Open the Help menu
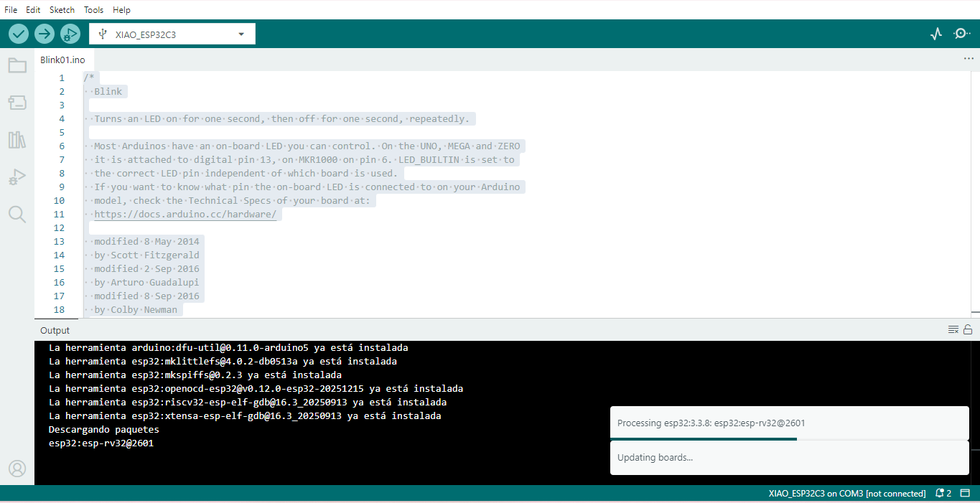The height and width of the screenshot is (503, 980). point(121,10)
